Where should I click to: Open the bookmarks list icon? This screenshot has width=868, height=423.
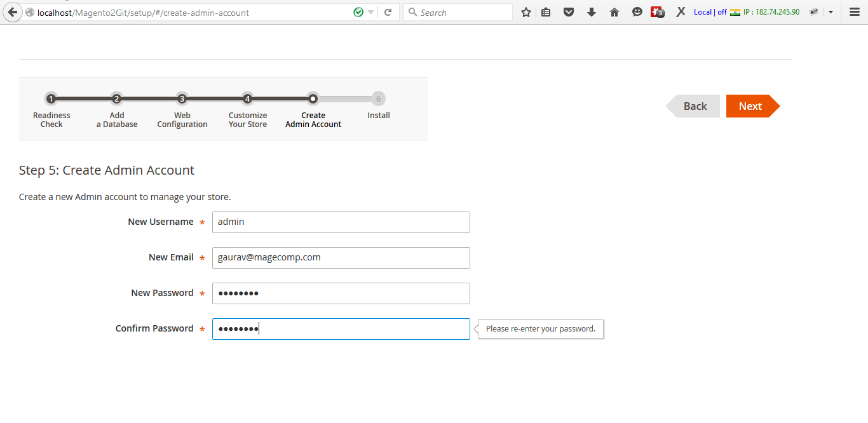[546, 12]
